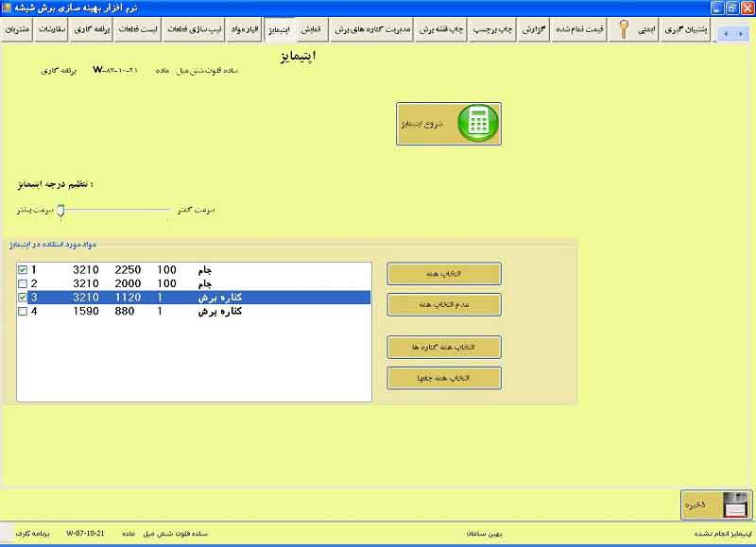Click the اپتیمایز page heading
This screenshot has height=547, width=756.
298,57
